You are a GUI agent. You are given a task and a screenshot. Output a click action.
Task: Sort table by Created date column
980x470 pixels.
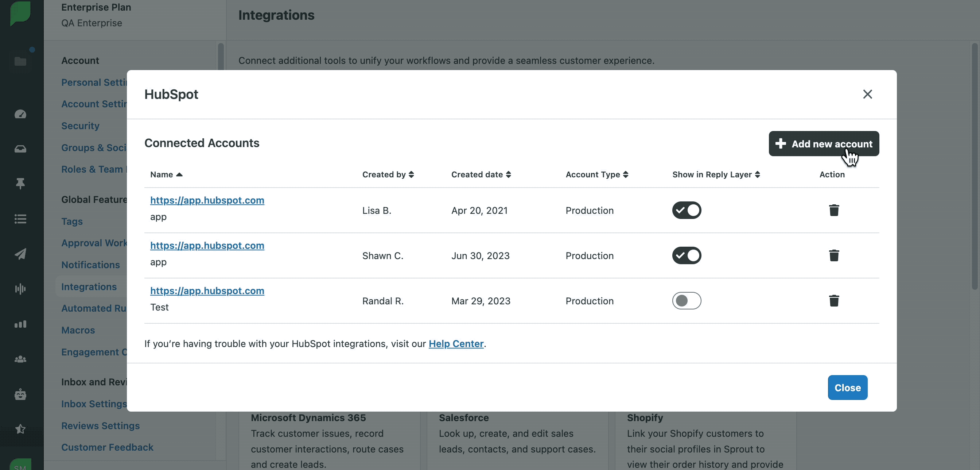point(481,174)
